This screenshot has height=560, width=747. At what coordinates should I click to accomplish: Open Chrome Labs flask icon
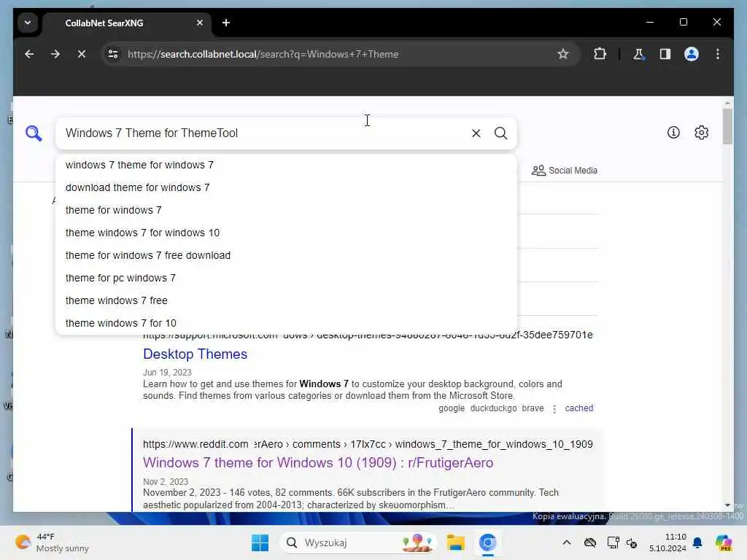tap(638, 54)
